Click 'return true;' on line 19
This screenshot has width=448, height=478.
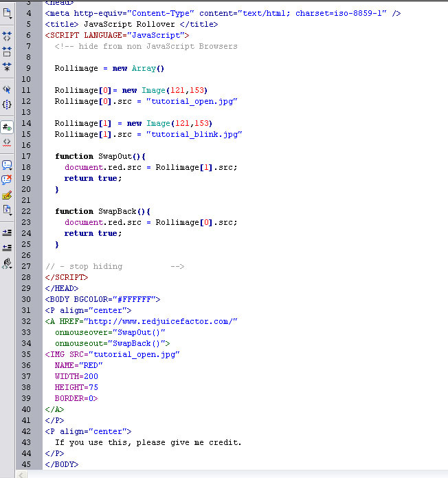point(93,178)
